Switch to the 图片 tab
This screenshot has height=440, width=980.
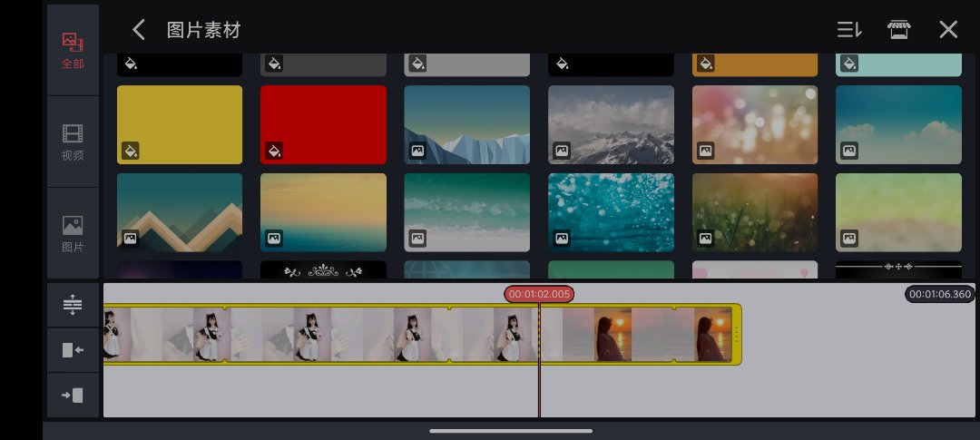(73, 233)
